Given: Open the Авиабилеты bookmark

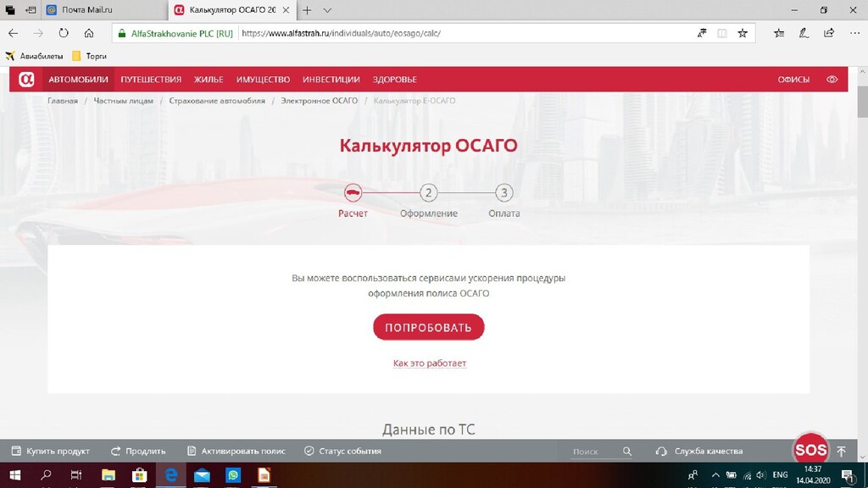Looking at the screenshot, I should pos(34,56).
